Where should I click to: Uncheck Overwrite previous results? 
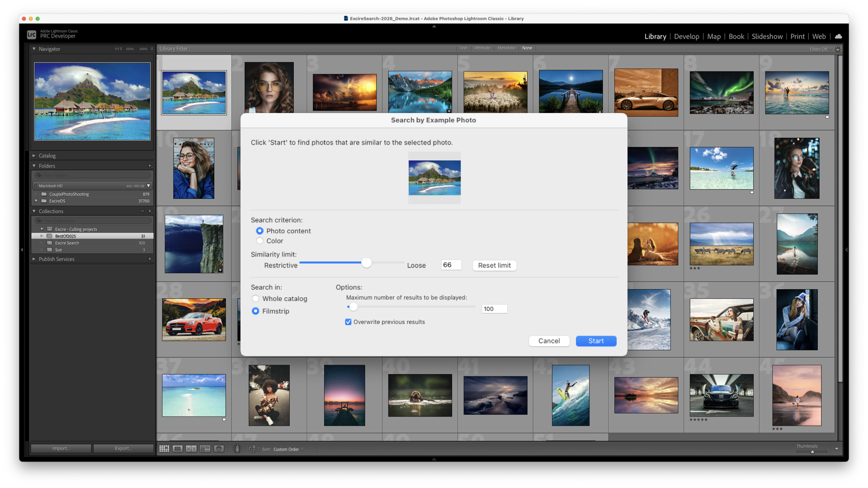(348, 322)
